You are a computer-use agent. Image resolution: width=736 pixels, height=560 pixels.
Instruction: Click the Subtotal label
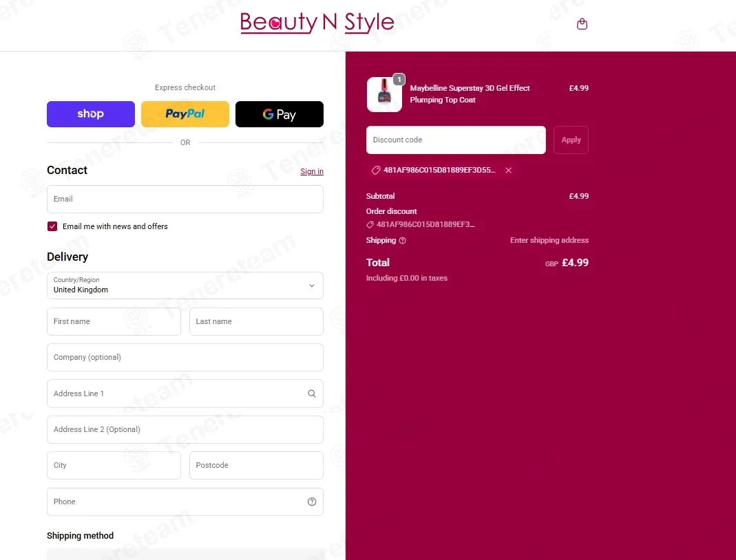point(380,196)
